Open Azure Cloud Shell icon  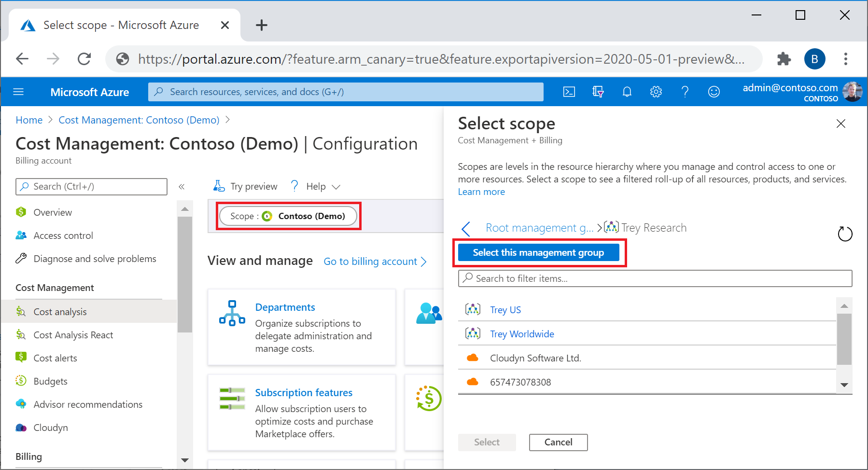pos(569,92)
